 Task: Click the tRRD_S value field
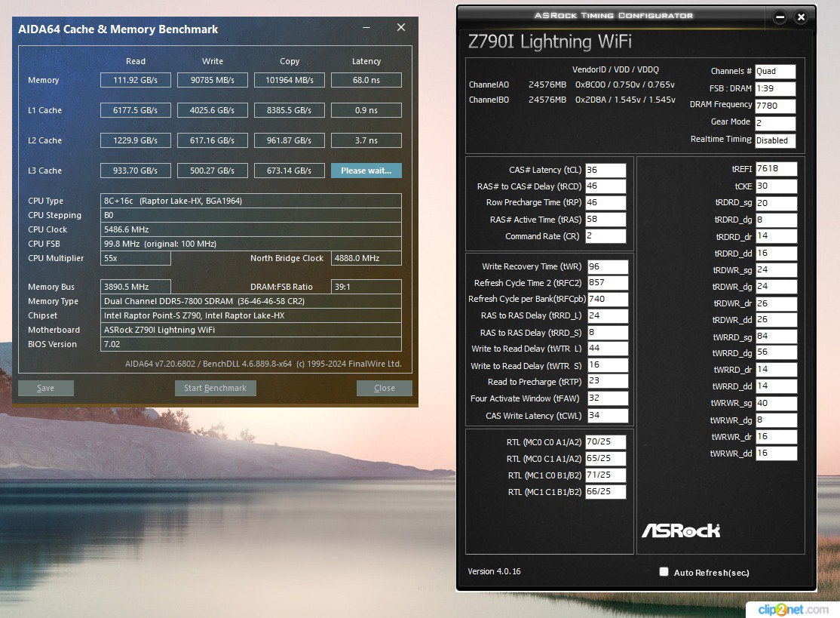[x=608, y=332]
